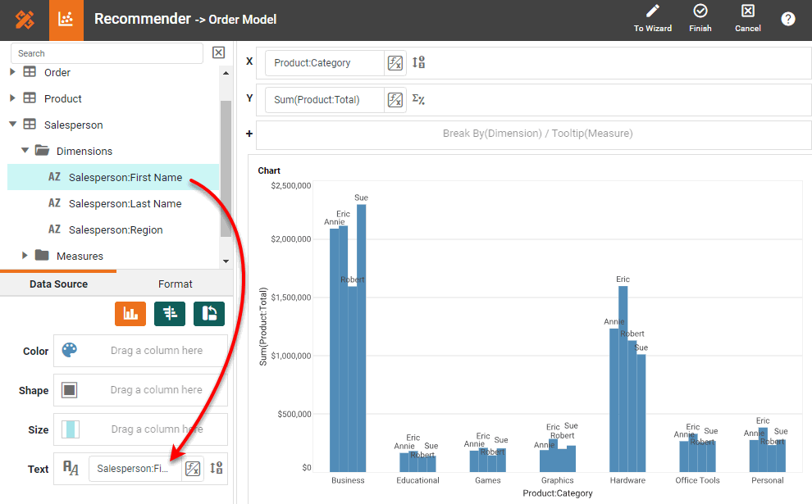
Task: Toggle the vertical bar chart type
Action: click(x=130, y=314)
